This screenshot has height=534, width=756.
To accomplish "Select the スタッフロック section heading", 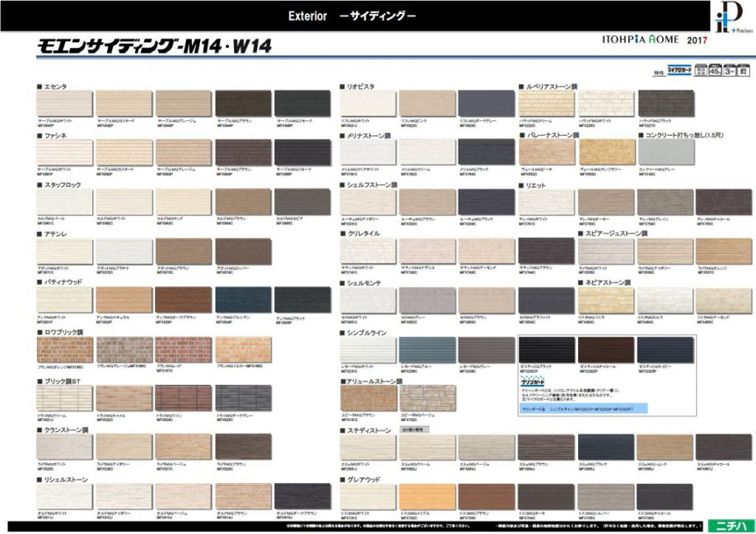I will (59, 185).
